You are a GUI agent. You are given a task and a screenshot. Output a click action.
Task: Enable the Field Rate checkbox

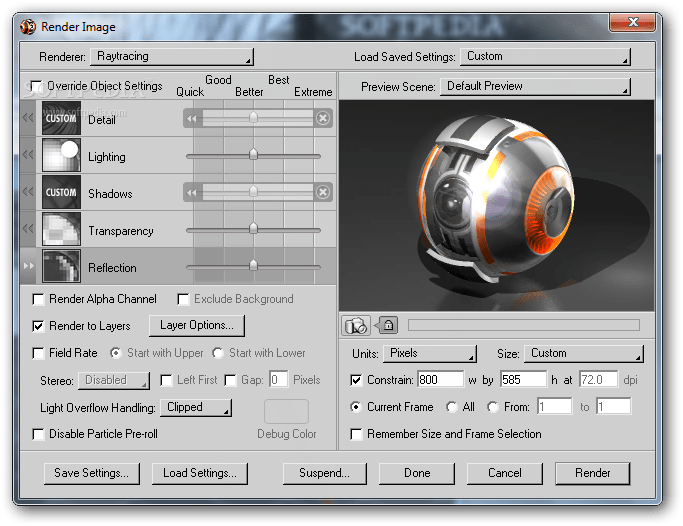point(38,353)
